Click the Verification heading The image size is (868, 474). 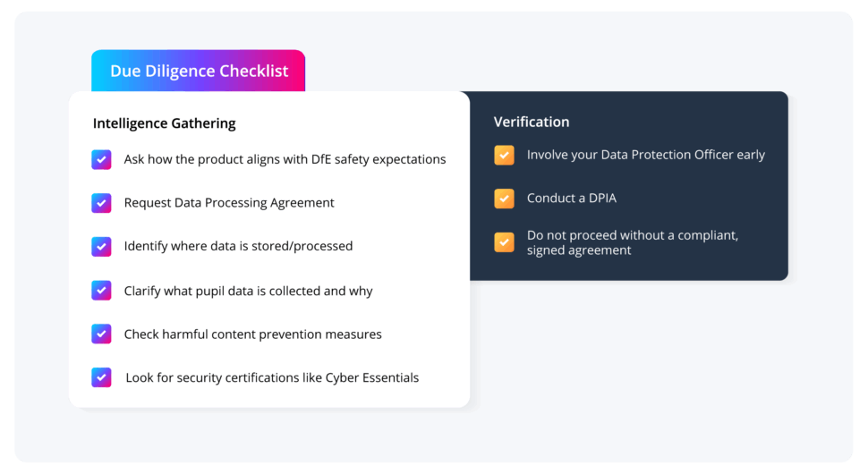pyautogui.click(x=532, y=122)
